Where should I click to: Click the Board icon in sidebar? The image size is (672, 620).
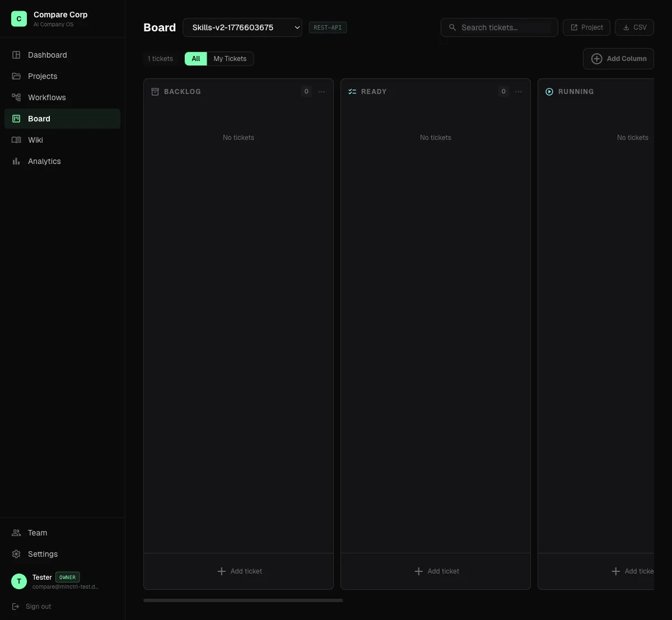click(x=16, y=119)
